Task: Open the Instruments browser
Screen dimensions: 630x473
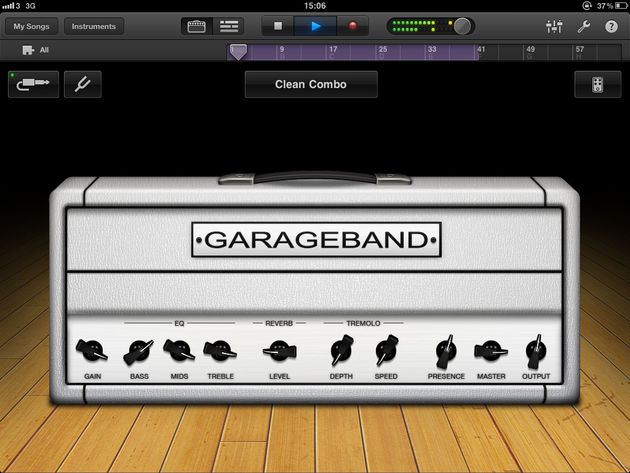Action: pyautogui.click(x=94, y=26)
